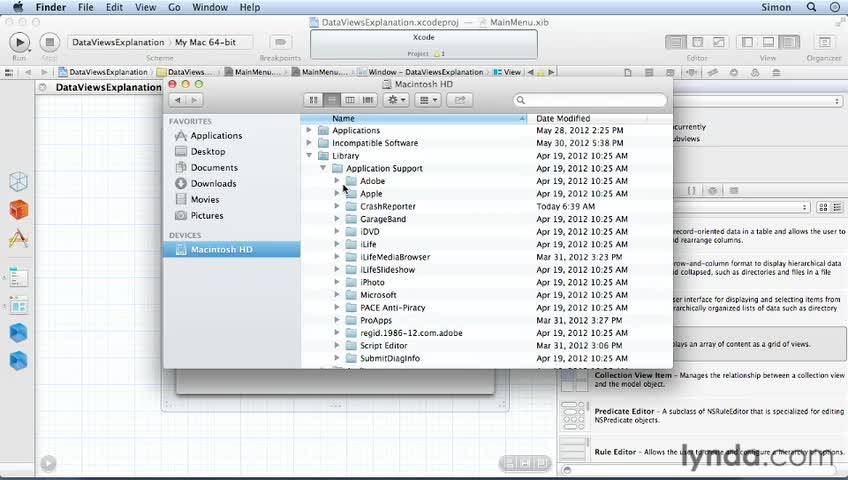Select Assistant editor in Xcode toolbar
Image resolution: width=848 pixels, height=480 pixels.
698,42
